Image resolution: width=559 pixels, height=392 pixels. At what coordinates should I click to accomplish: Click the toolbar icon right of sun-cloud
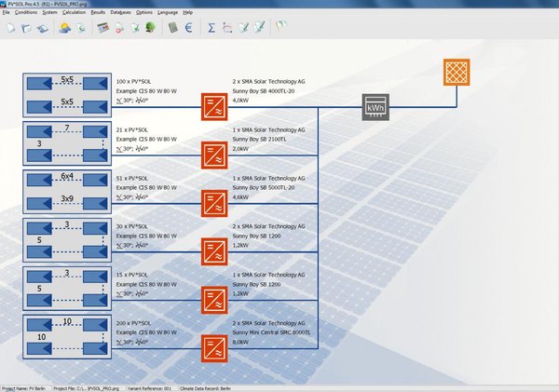tap(81, 28)
